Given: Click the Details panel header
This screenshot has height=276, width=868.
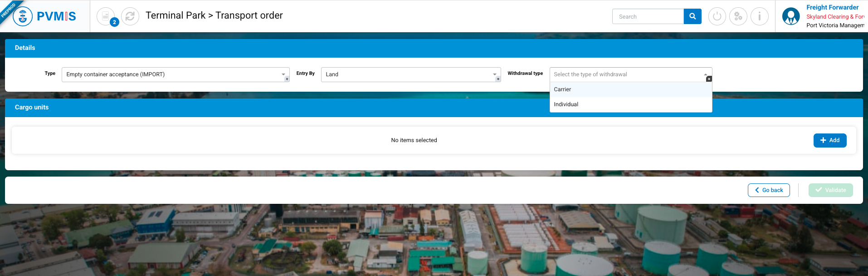Looking at the screenshot, I should (x=25, y=48).
